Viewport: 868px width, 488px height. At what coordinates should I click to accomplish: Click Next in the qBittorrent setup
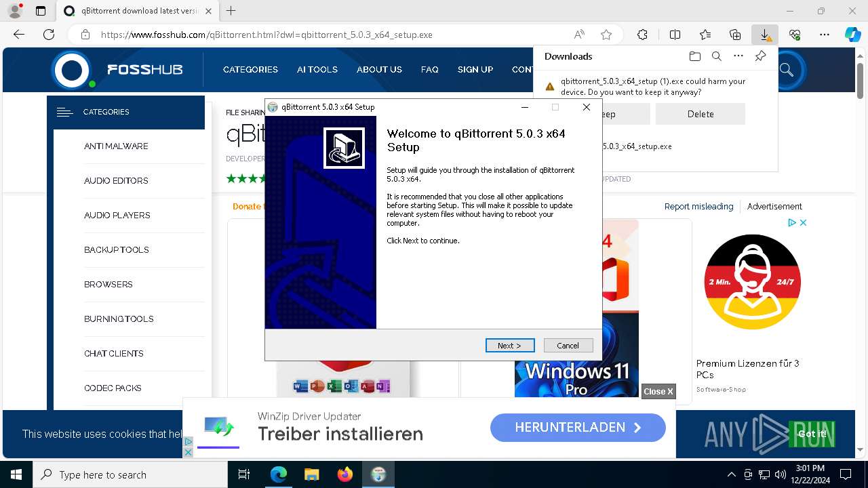pyautogui.click(x=510, y=346)
